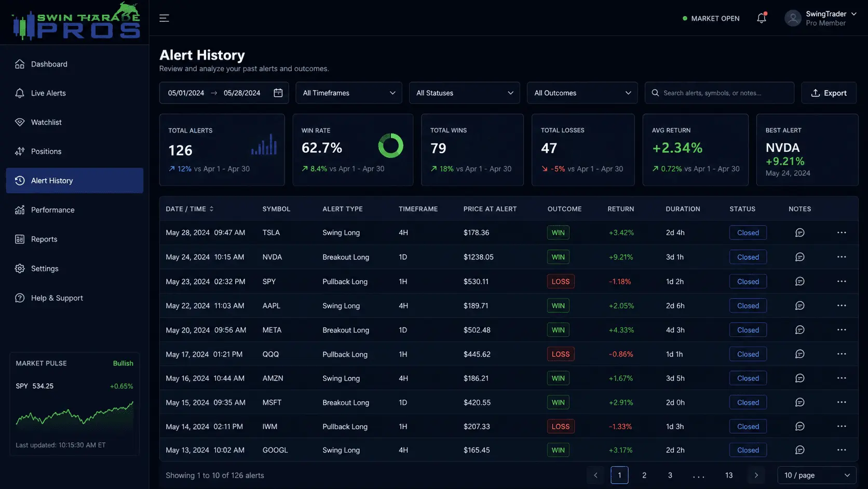Open notes for the MSFT alert
868x489 pixels.
click(x=799, y=402)
